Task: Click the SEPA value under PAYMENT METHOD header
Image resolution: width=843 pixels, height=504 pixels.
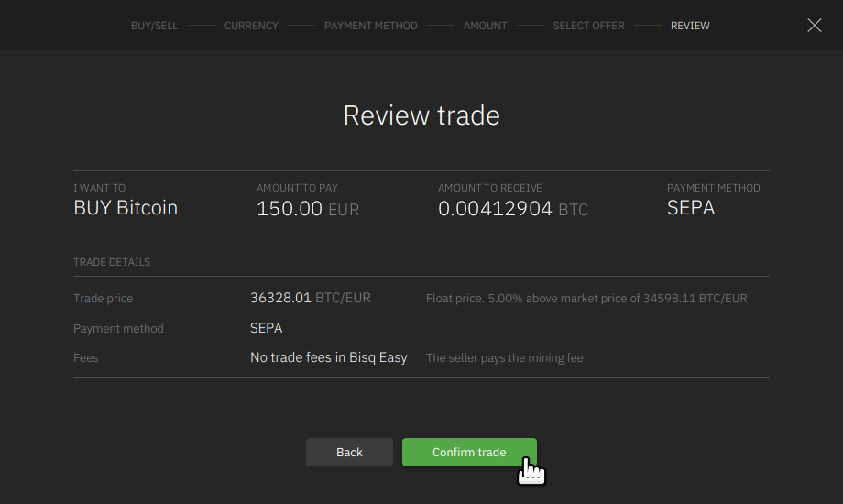Action: tap(691, 208)
